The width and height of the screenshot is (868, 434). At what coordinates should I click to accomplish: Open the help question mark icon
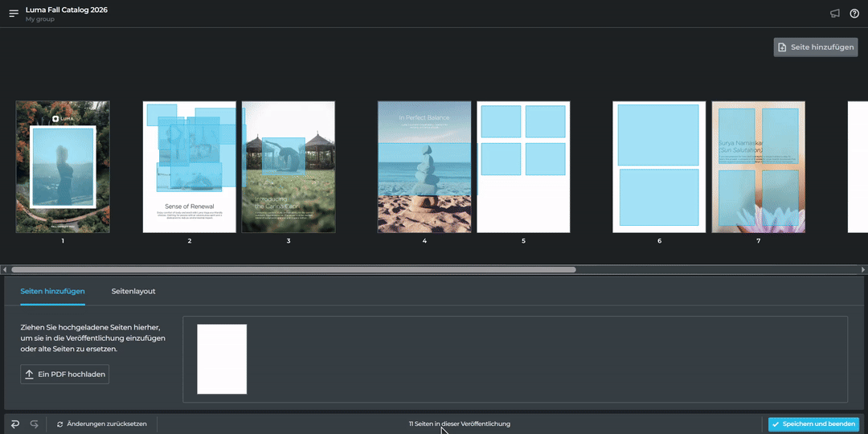(x=854, y=14)
